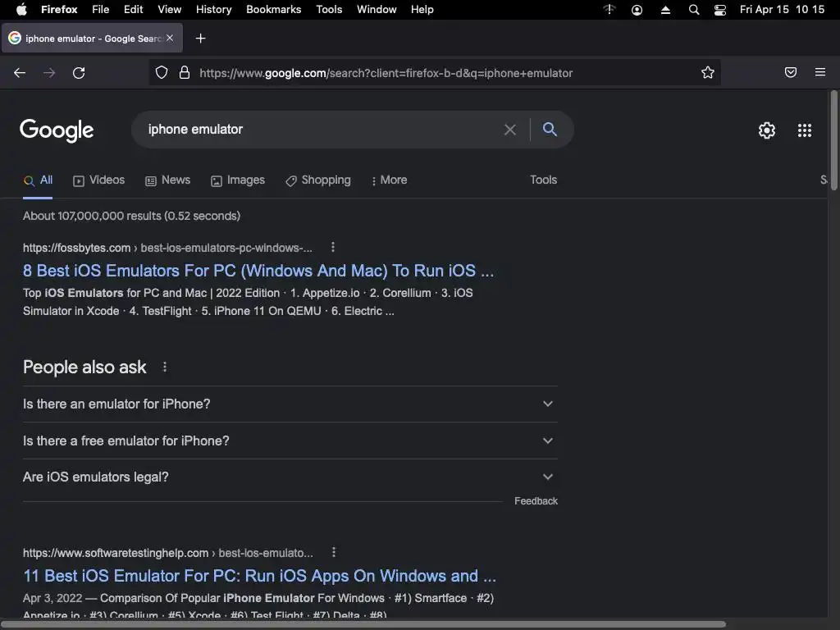Expand 'Is there a free emulator for iPhone?'

pos(290,441)
